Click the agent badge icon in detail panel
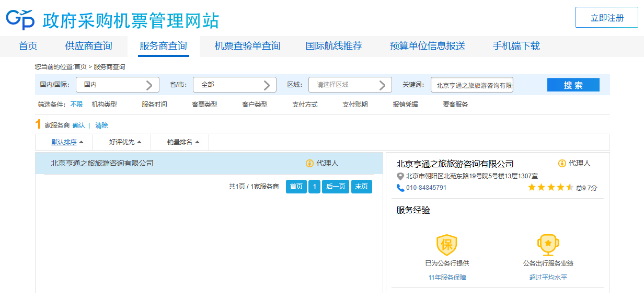This screenshot has width=644, height=298. 562,164
